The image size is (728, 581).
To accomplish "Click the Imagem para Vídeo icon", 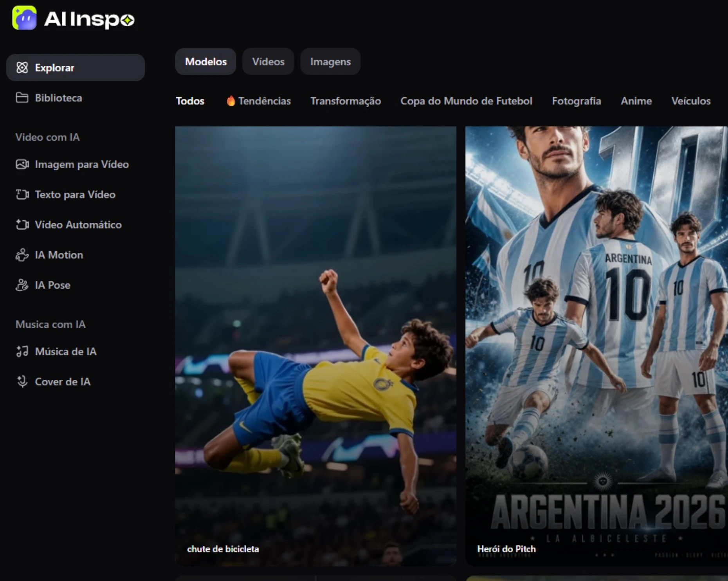I will 22,164.
